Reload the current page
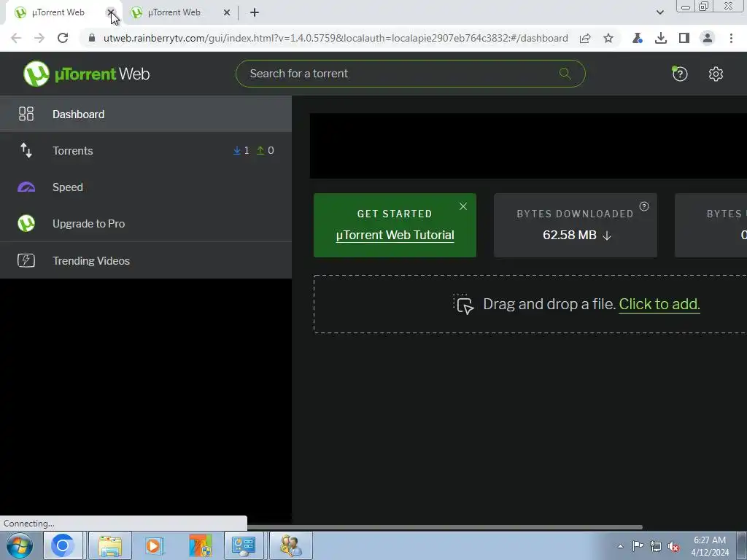The height and width of the screenshot is (560, 747). point(63,38)
